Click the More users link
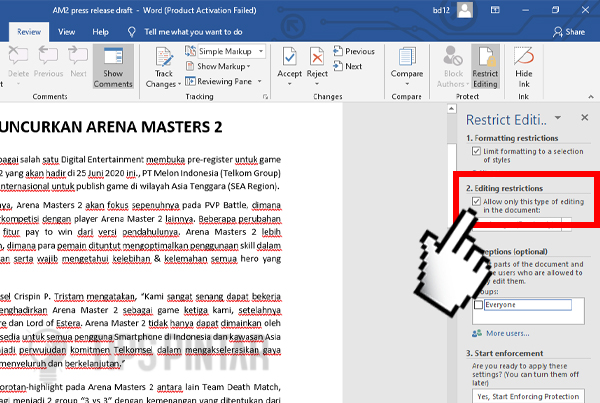The width and height of the screenshot is (600, 403). point(507,333)
